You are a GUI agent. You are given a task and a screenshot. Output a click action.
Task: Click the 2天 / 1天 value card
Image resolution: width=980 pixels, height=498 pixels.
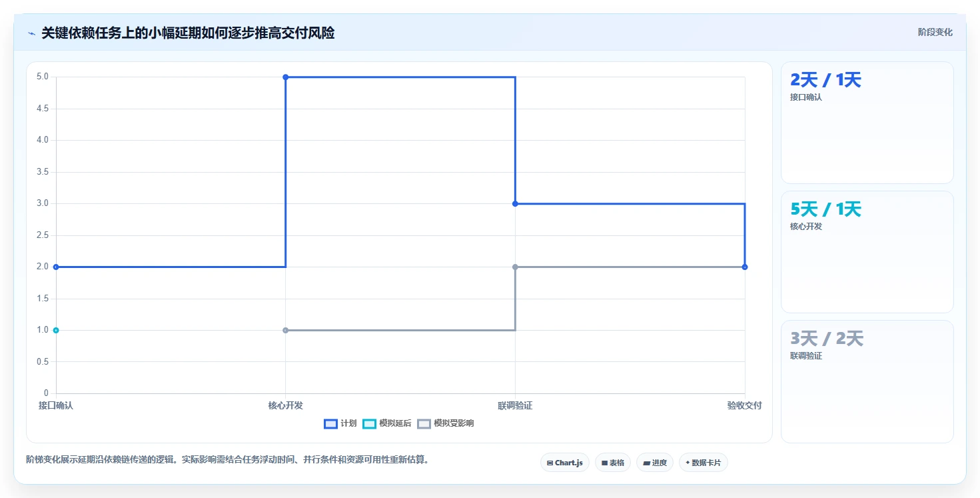click(x=867, y=123)
